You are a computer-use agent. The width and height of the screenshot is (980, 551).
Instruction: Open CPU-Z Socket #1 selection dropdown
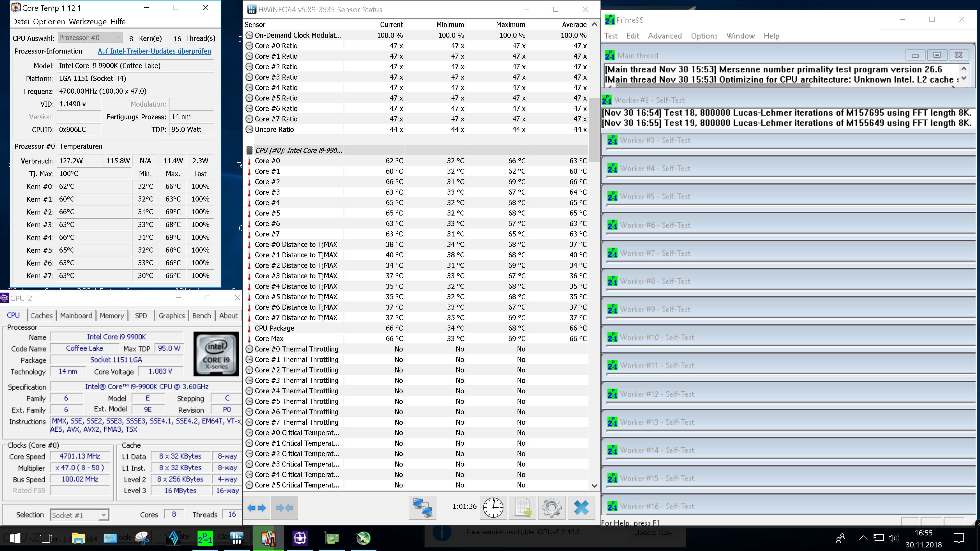(x=80, y=515)
